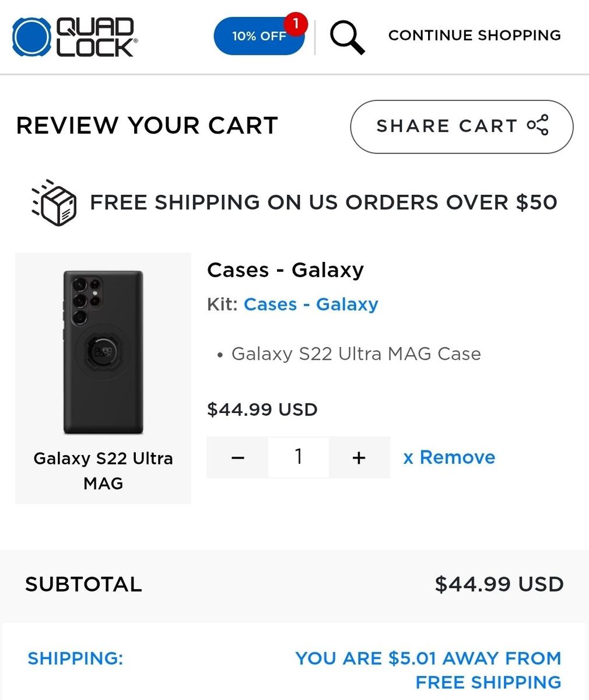Click the red notification badge showing 1

pos(296,24)
